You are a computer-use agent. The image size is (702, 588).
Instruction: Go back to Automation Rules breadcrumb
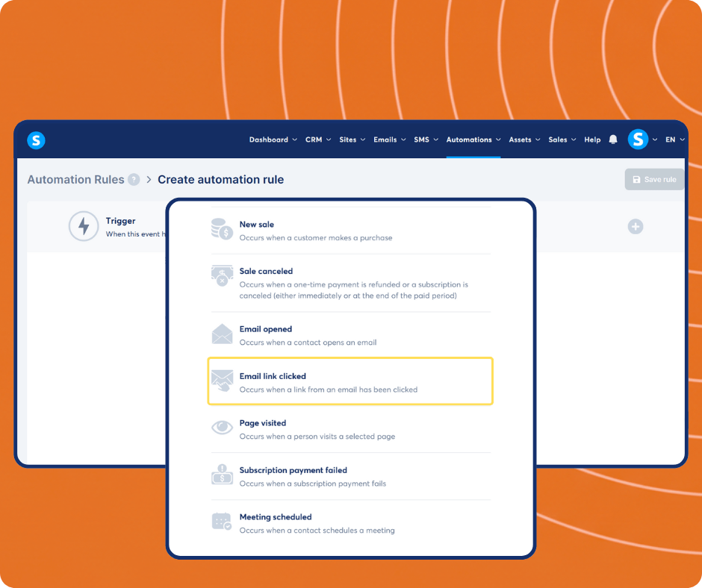click(x=75, y=179)
